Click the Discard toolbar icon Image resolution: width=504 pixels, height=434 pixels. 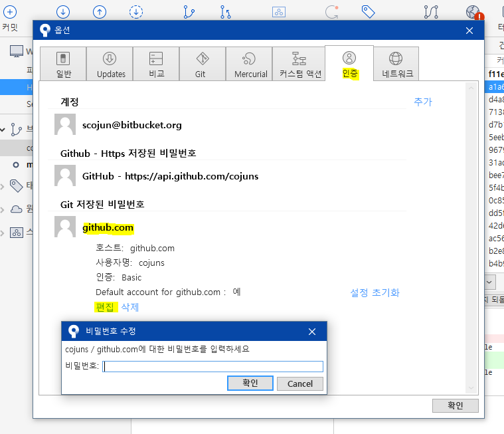pos(332,12)
